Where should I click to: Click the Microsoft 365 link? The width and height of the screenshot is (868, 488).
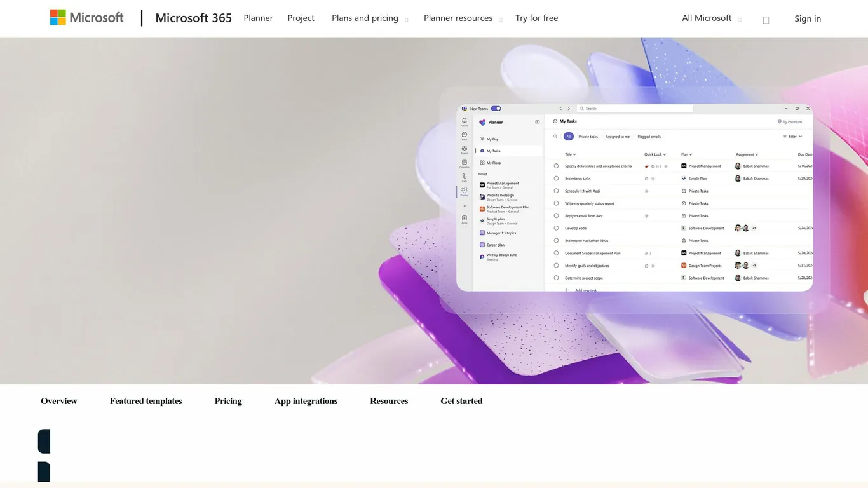tap(194, 18)
